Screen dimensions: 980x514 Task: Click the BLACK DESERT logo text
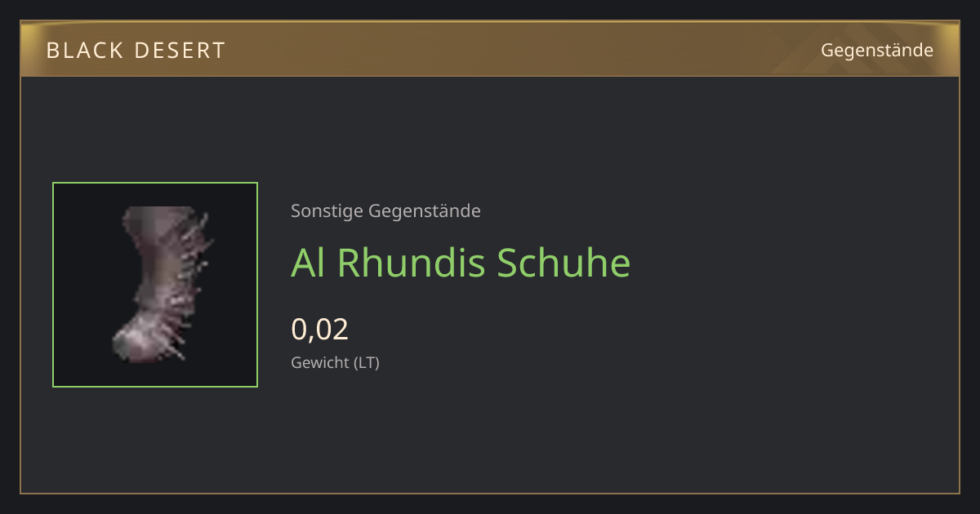136,51
